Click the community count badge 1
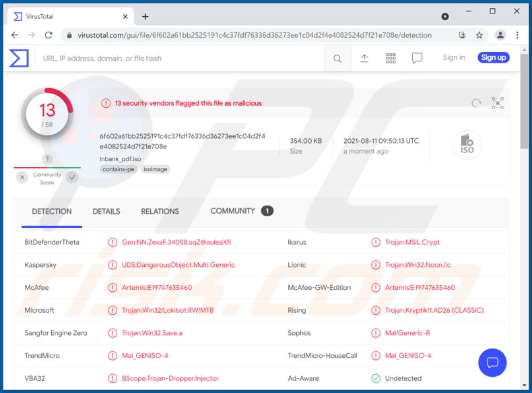The image size is (532, 393). [267, 211]
